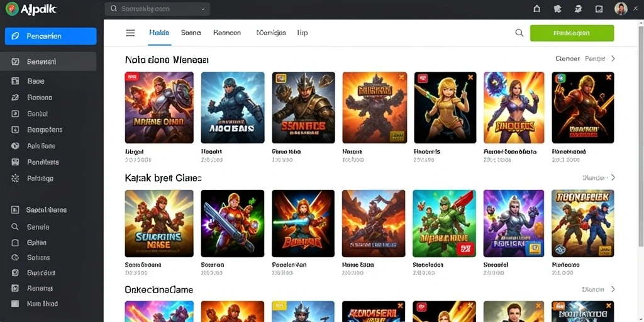644x322 pixels.
Task: Open the horned helmet knight game thumbnail
Action: click(x=304, y=108)
